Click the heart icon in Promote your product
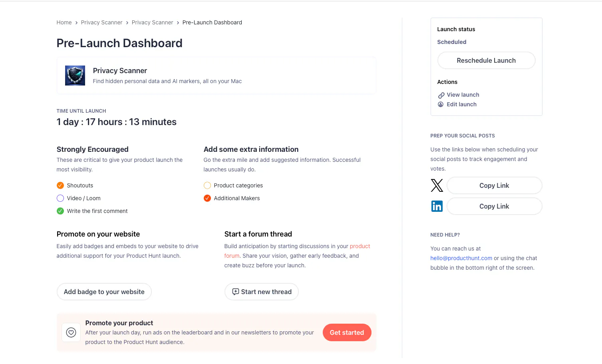Screen dimensions: 602x364 (x=71, y=332)
